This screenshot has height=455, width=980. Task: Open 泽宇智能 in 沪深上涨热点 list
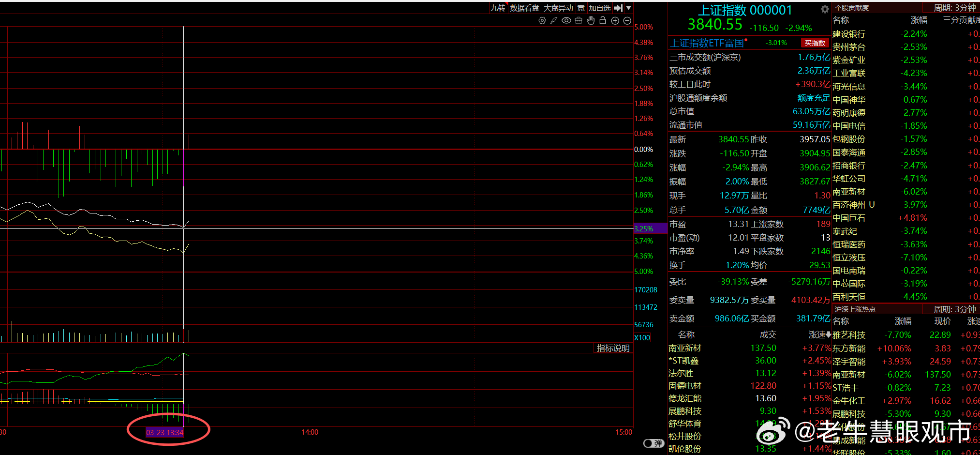[x=849, y=362]
